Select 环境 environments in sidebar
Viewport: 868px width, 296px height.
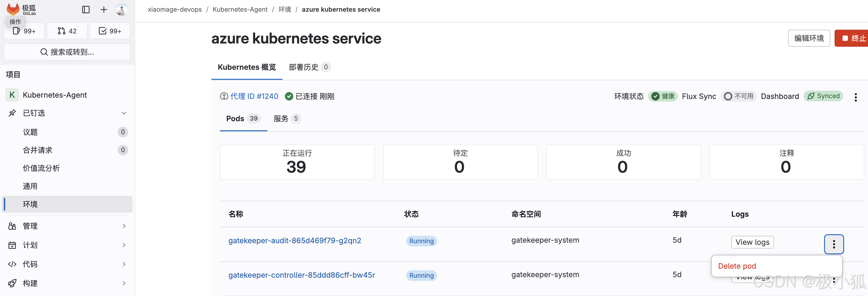point(67,204)
